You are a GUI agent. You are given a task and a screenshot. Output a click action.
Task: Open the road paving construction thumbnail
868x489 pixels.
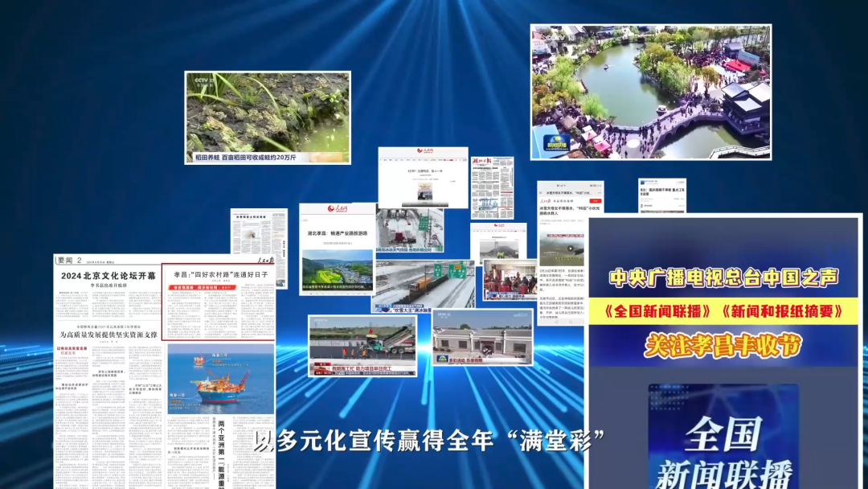362,346
